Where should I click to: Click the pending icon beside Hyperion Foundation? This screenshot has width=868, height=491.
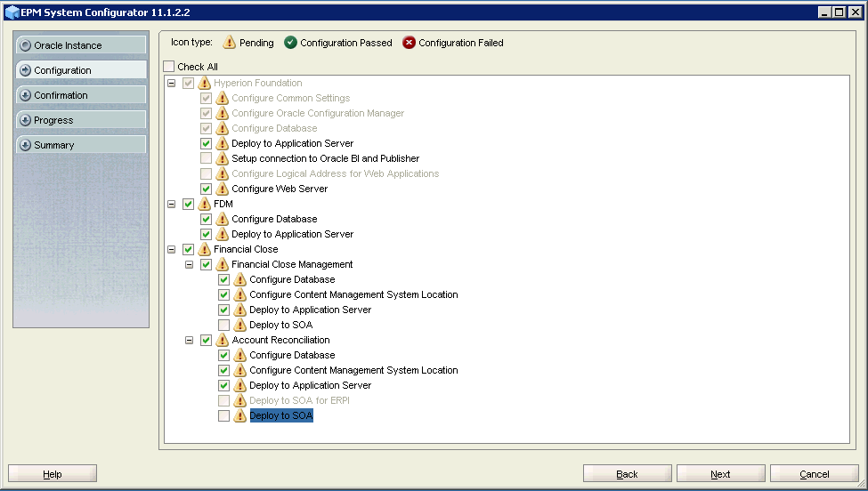click(x=204, y=83)
